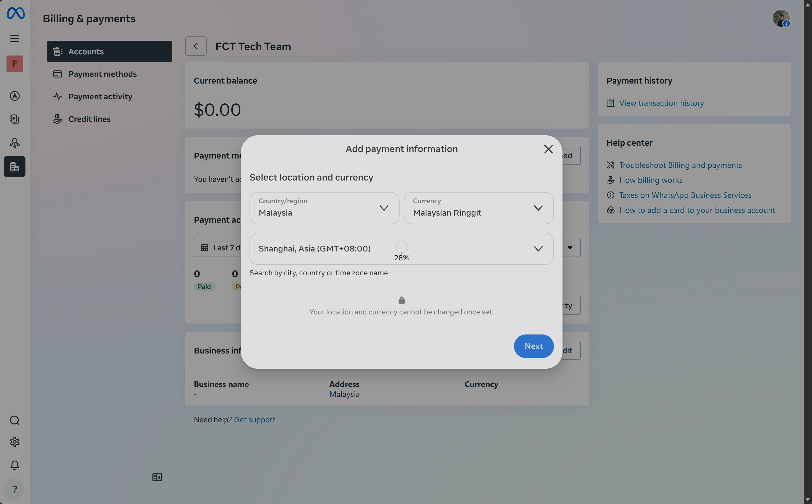Open Credit lines in the side menu
Image resolution: width=812 pixels, height=504 pixels.
point(109,119)
